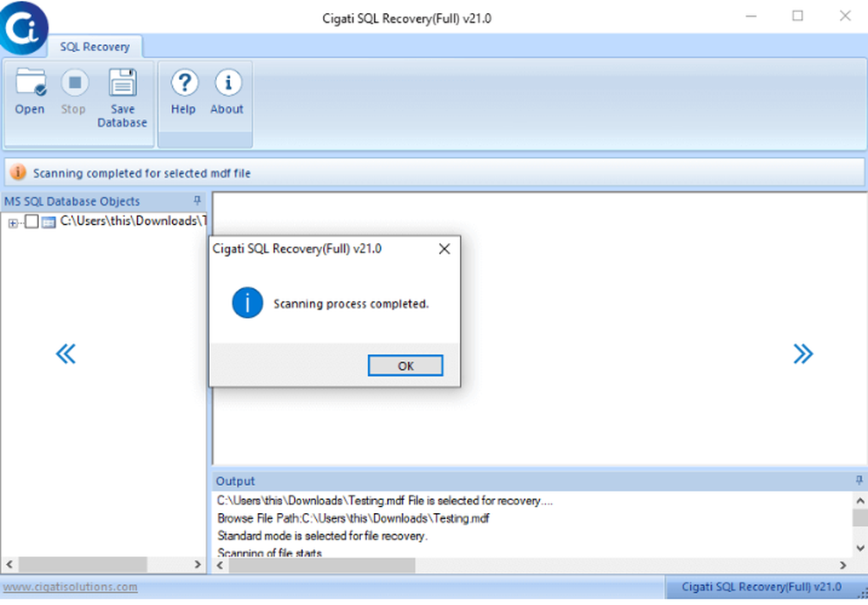The width and height of the screenshot is (868, 605).
Task: Click Output panel scroll up arrow
Action: tap(859, 501)
